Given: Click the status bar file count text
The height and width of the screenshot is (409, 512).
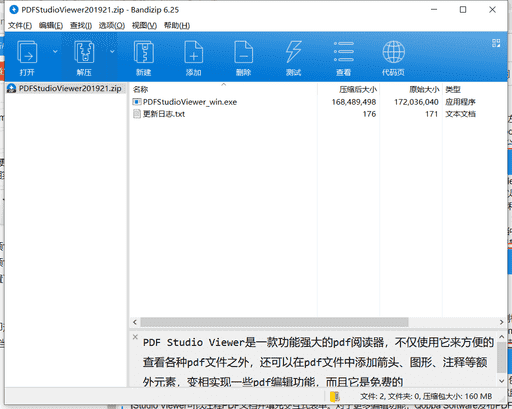Looking at the screenshot, I should (x=426, y=396).
